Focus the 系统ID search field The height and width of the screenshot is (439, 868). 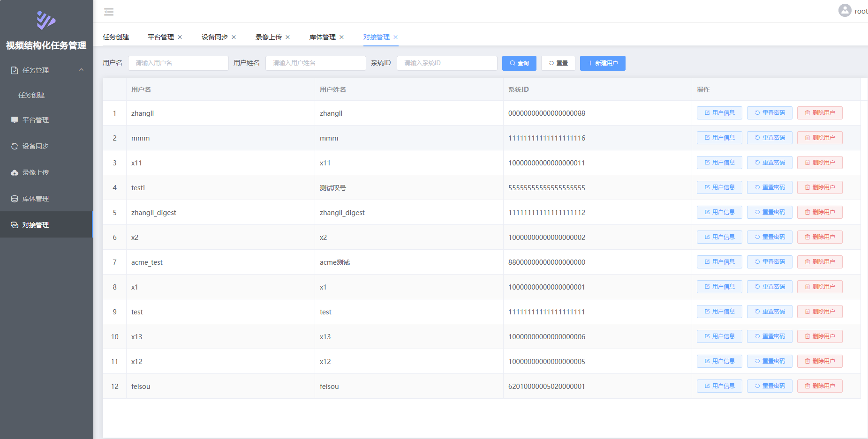(x=447, y=63)
